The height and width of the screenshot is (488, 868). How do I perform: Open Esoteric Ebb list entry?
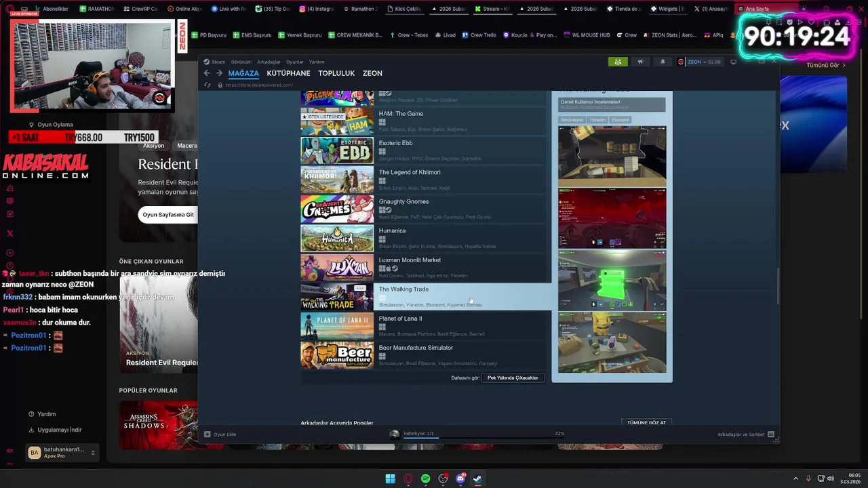point(423,150)
